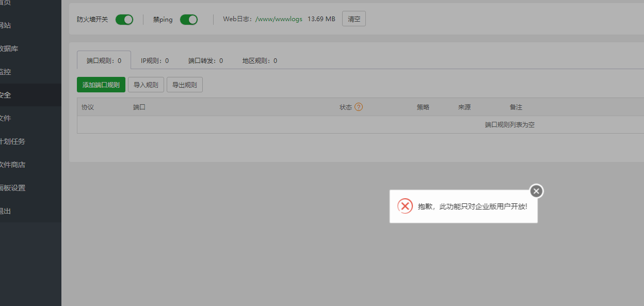The height and width of the screenshot is (306, 644).
Task: Click the 导入规则 import button
Action: tap(146, 85)
